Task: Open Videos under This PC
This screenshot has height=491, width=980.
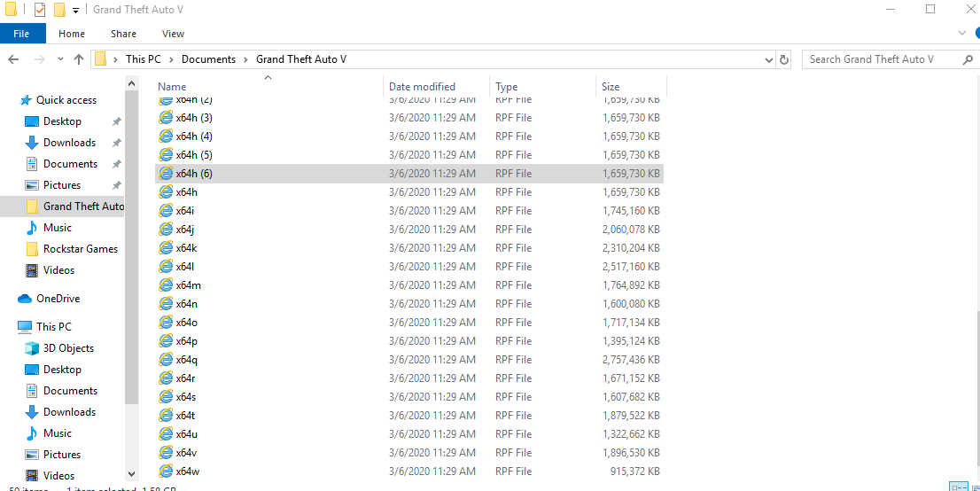Action: [58, 475]
